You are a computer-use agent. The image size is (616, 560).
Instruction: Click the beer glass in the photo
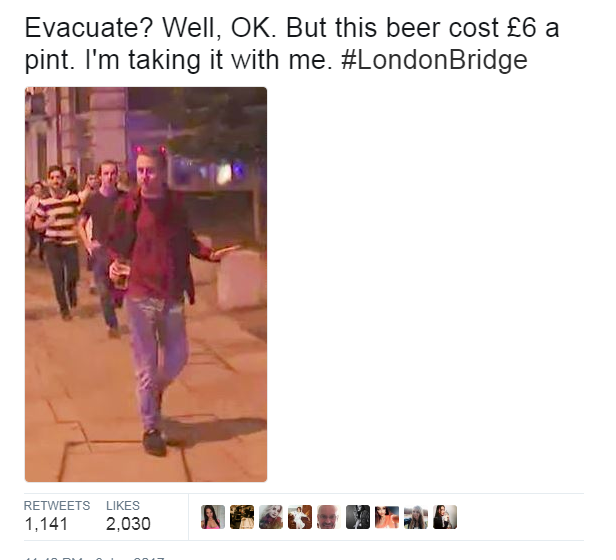[121, 274]
